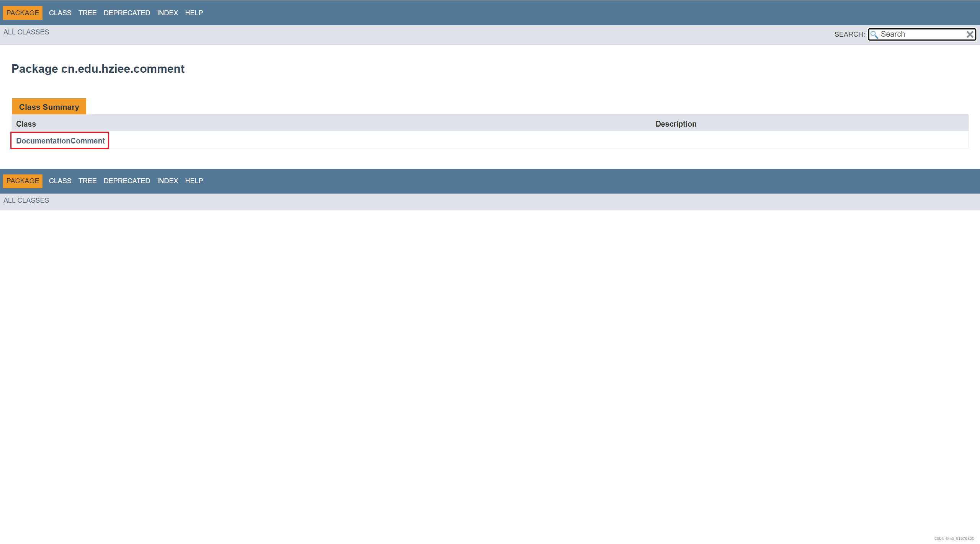Click the TREE link bottom navigation
Viewport: 980px width, 544px height.
(87, 180)
